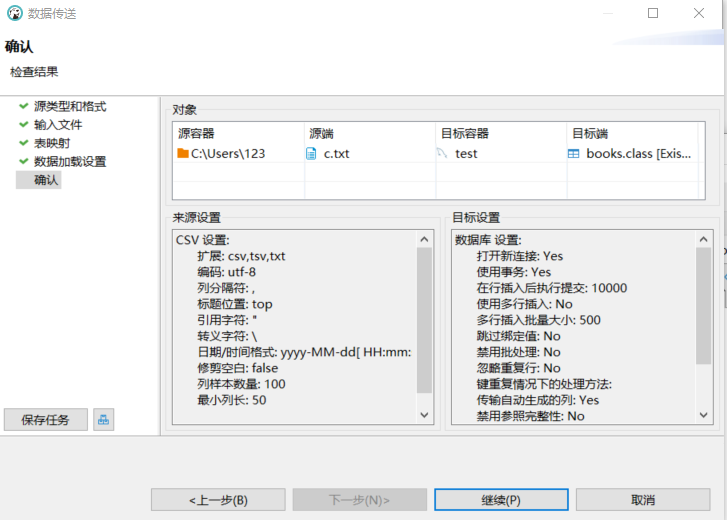Viewport: 727px width, 520px height.
Task: Click the 目标设置 scrollbar up arrow
Action: [x=704, y=240]
